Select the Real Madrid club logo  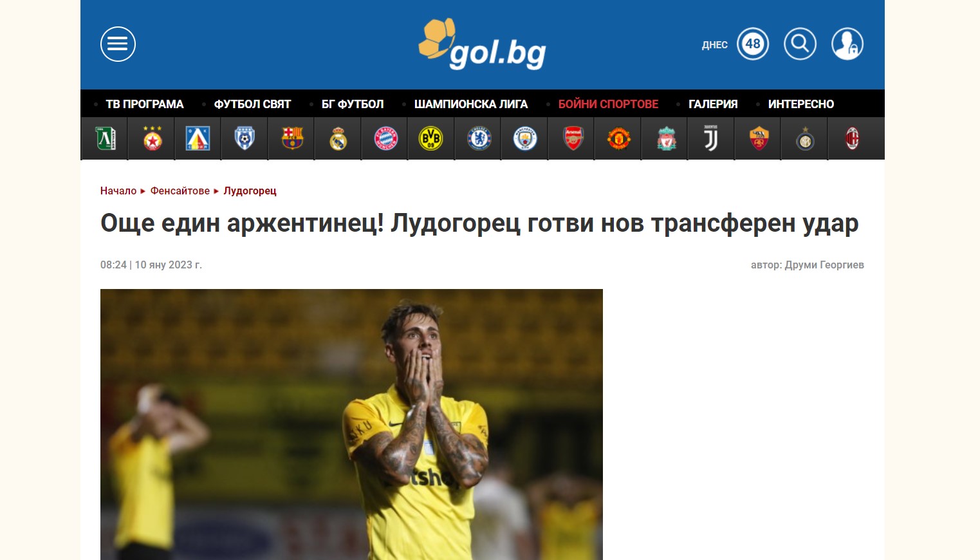click(338, 138)
